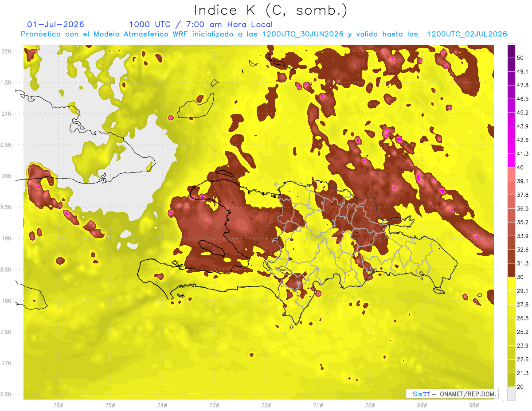Click longitude label "76W"
The image size is (532, 411).
click(x=58, y=405)
